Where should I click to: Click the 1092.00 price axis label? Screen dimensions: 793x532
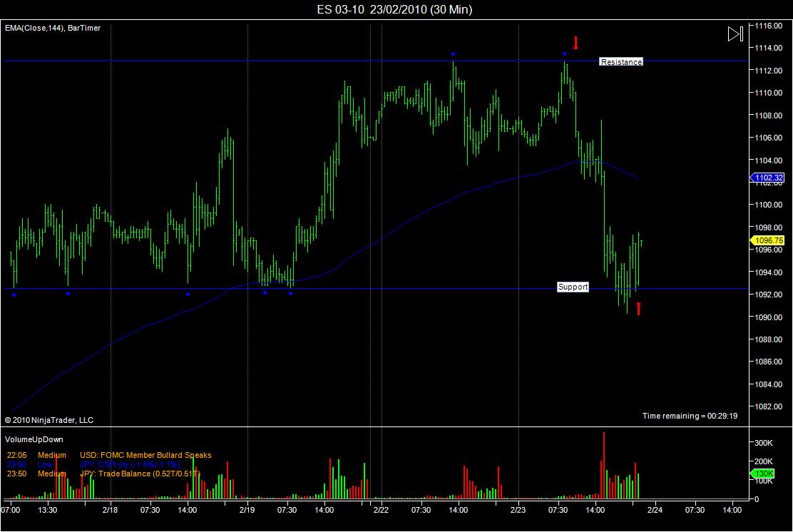coord(768,295)
